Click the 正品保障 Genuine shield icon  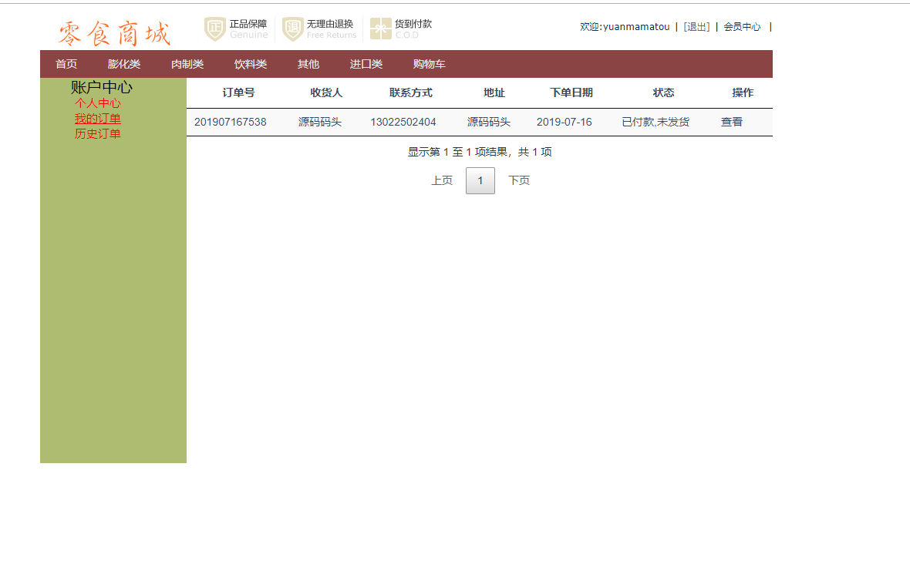214,28
